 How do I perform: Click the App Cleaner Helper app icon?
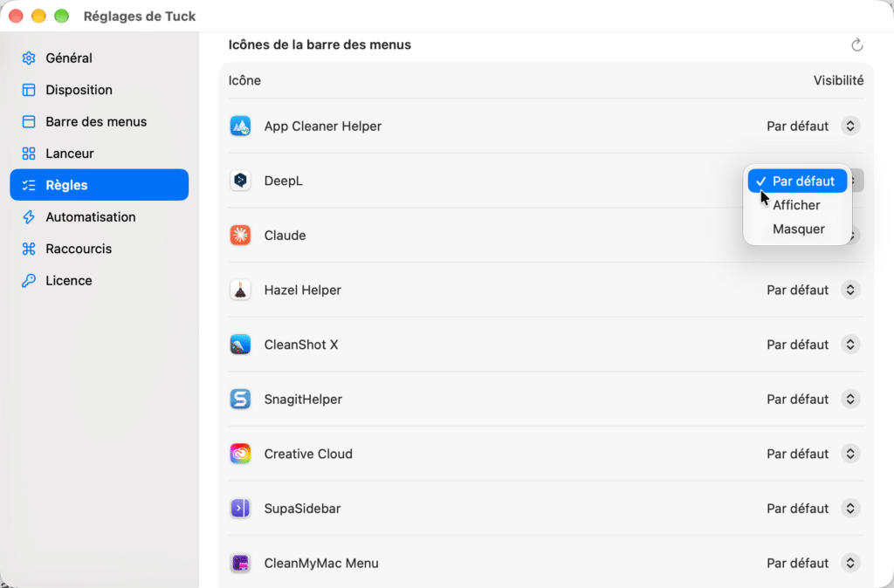240,126
